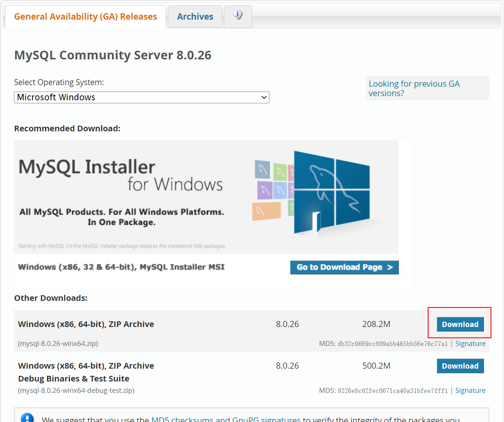Click the MySQL Installer for Windows banner
504x422 pixels.
tap(206, 197)
